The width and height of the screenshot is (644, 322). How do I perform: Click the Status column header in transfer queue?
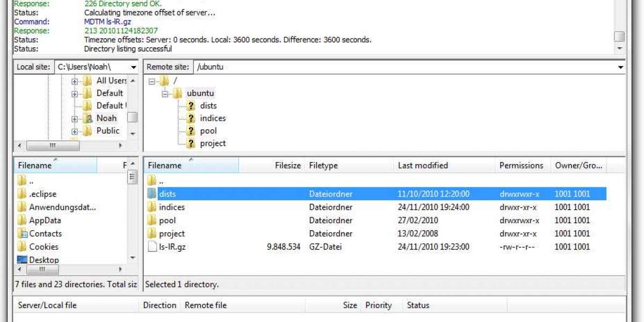[x=418, y=305]
